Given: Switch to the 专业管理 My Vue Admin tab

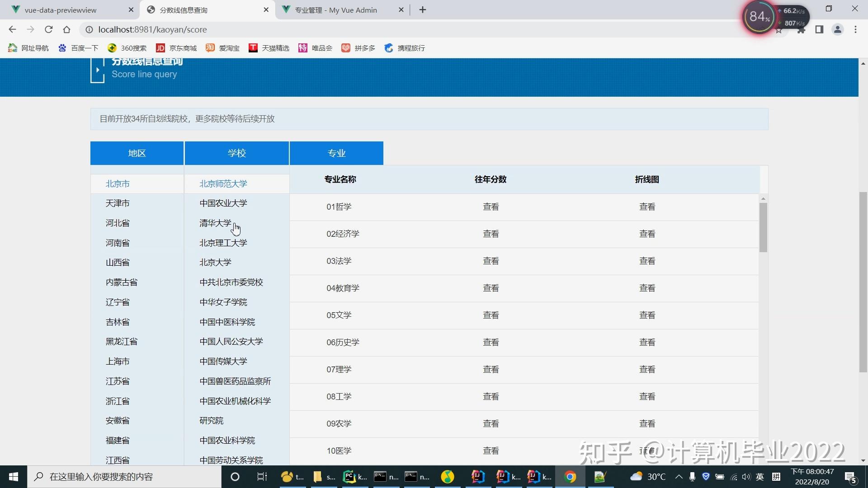Looking at the screenshot, I should [x=335, y=9].
